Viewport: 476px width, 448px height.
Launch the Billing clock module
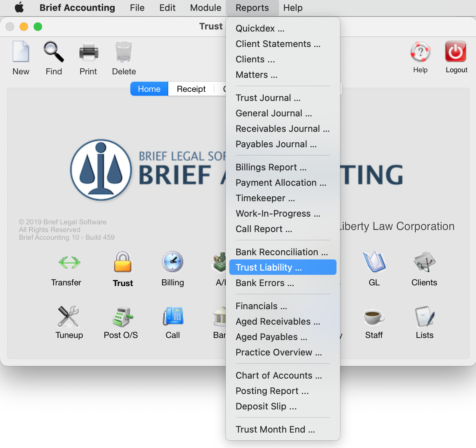tap(172, 262)
